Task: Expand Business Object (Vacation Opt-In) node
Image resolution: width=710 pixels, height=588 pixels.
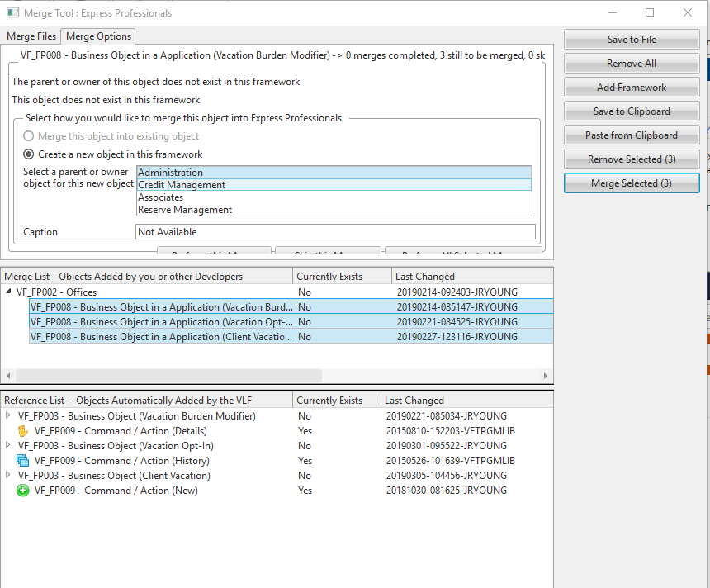Action: (9, 446)
